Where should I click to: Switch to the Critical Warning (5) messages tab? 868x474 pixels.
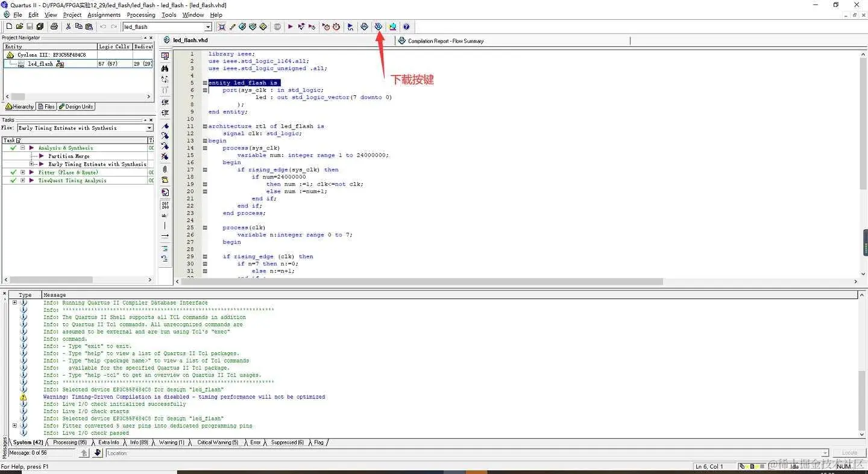pos(217,443)
